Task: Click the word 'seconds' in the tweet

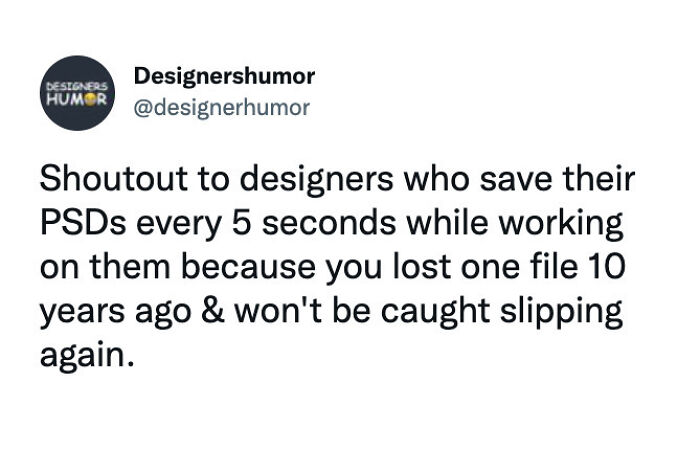Action: (x=329, y=222)
